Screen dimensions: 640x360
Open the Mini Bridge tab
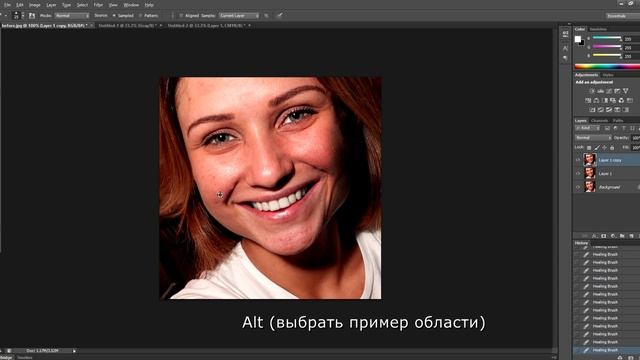pos(6,358)
